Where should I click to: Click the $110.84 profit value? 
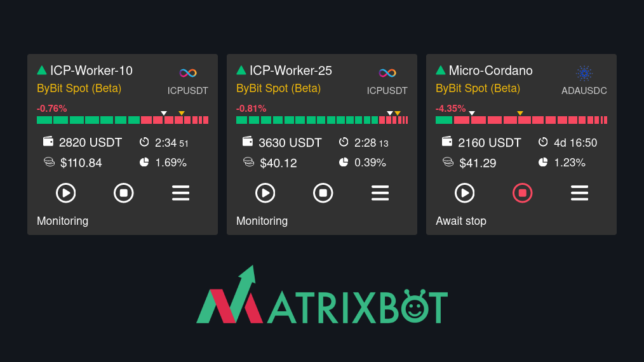(81, 163)
